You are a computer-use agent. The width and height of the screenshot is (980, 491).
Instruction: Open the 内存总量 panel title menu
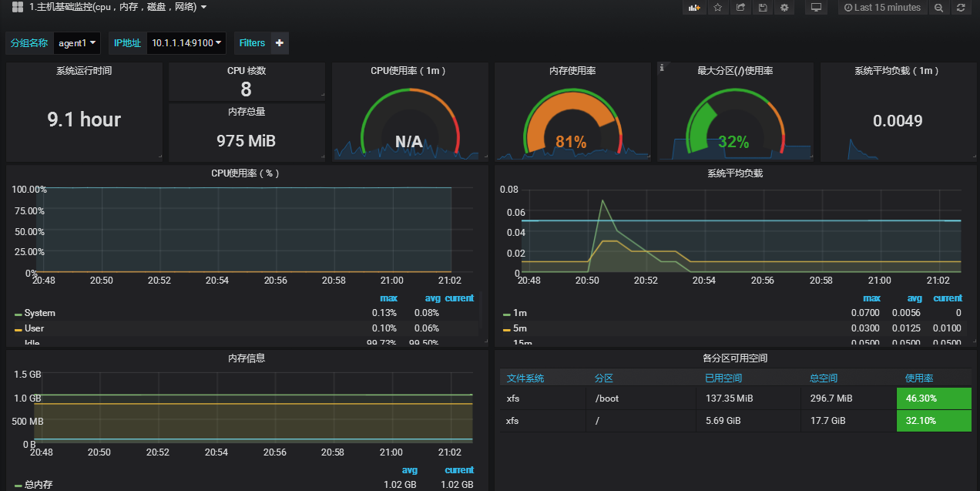(x=247, y=112)
